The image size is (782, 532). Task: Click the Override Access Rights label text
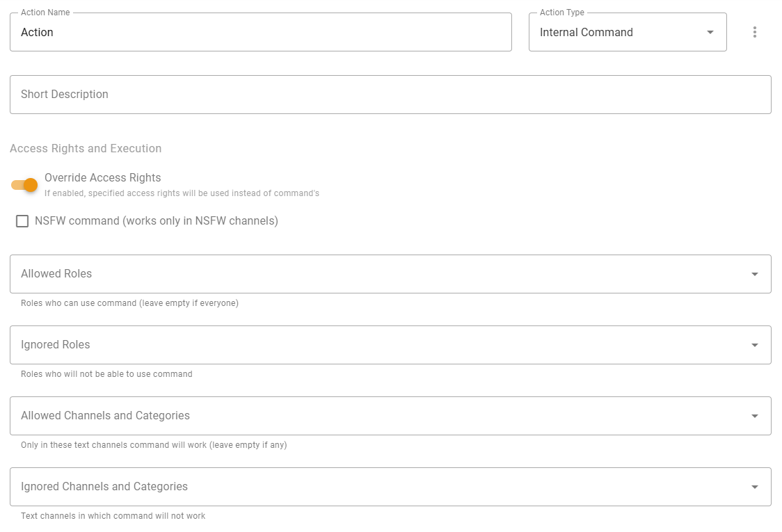102,178
